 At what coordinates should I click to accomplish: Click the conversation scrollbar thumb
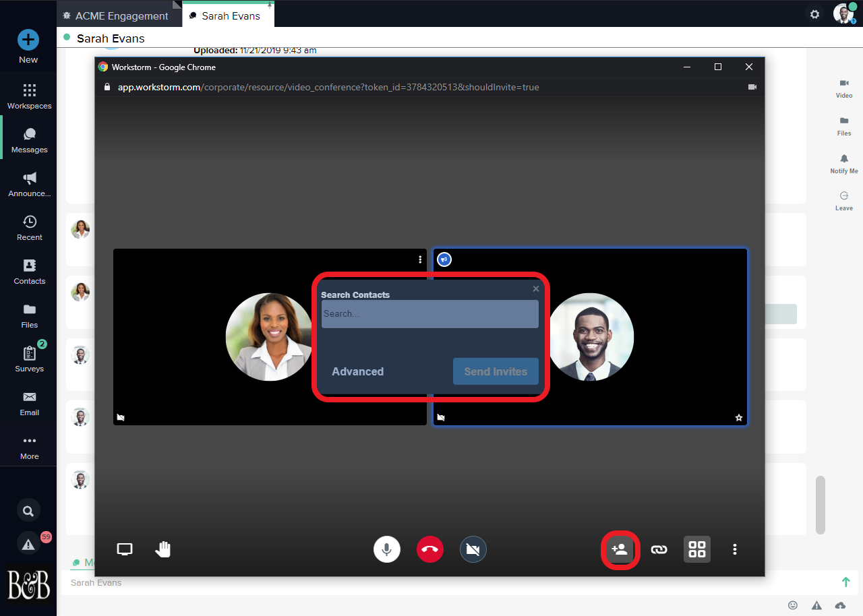coord(820,505)
